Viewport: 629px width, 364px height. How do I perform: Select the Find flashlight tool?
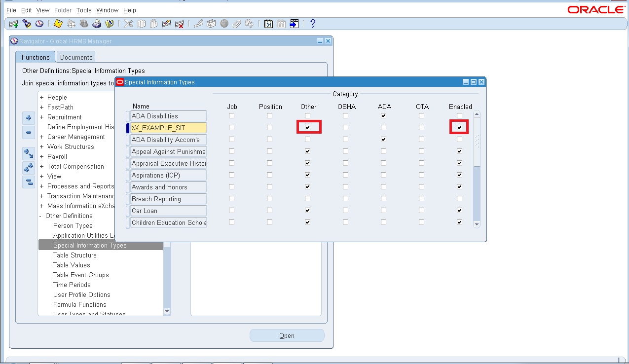(27, 23)
